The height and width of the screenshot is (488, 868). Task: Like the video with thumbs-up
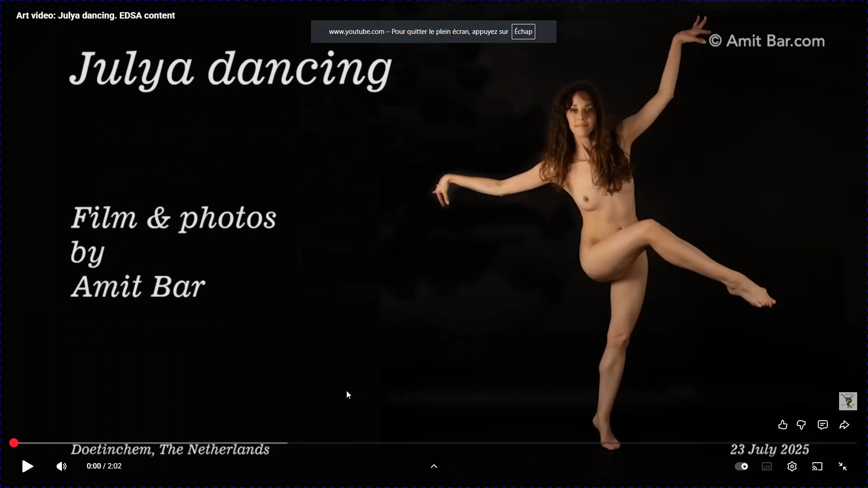[x=783, y=425]
